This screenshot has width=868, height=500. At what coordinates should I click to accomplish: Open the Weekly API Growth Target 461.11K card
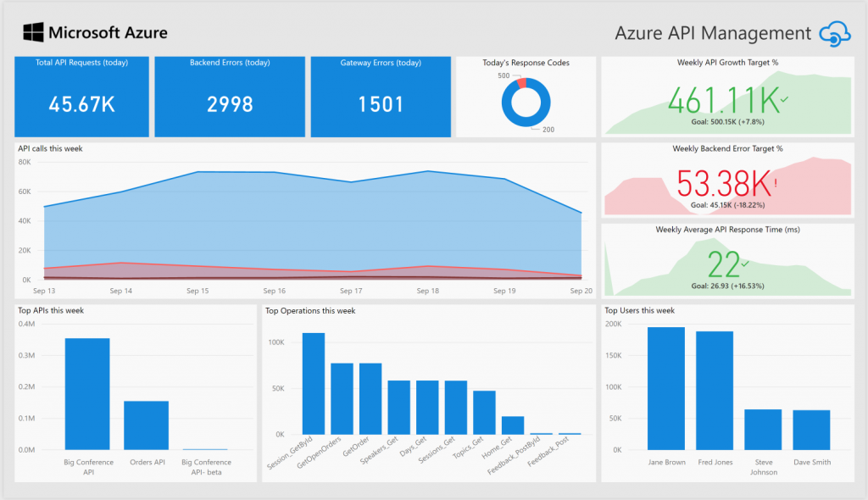727,97
